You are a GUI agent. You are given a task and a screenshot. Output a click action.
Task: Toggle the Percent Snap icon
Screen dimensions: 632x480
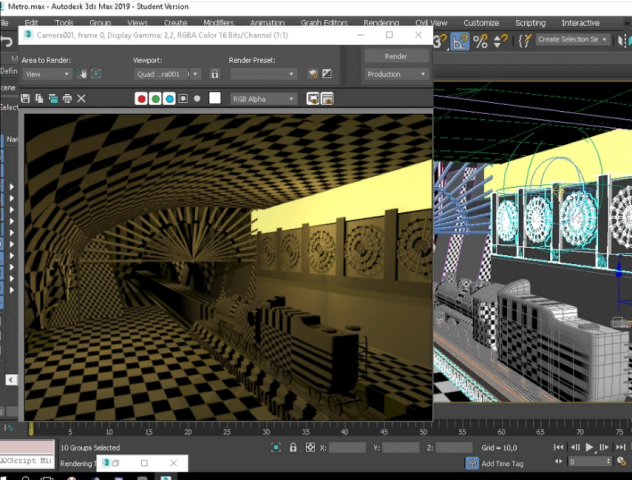pyautogui.click(x=480, y=41)
